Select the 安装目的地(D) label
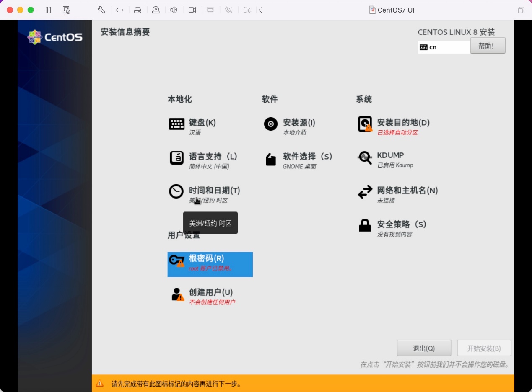Screen dimensions: 532x392 (403, 122)
